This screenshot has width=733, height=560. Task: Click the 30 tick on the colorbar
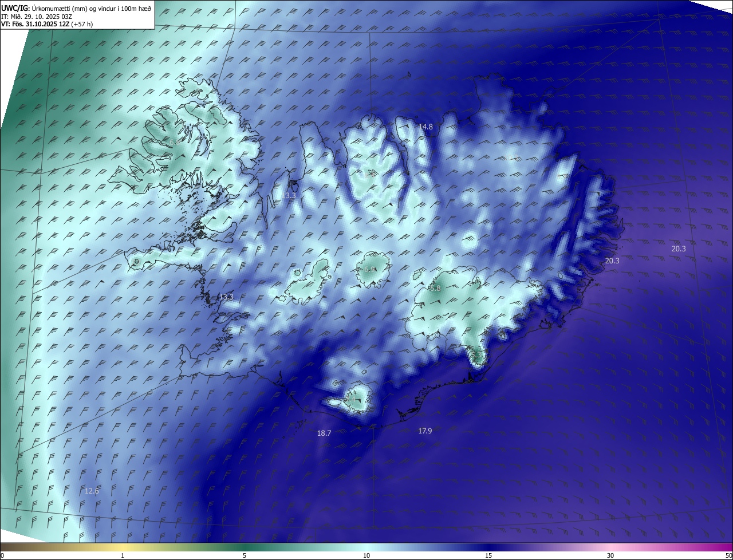pos(610,555)
